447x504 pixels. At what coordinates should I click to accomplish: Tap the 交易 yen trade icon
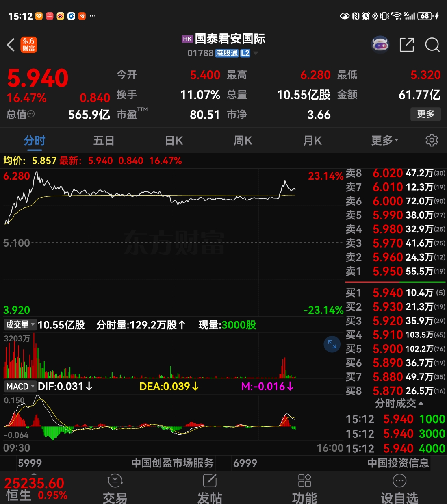[115, 481]
